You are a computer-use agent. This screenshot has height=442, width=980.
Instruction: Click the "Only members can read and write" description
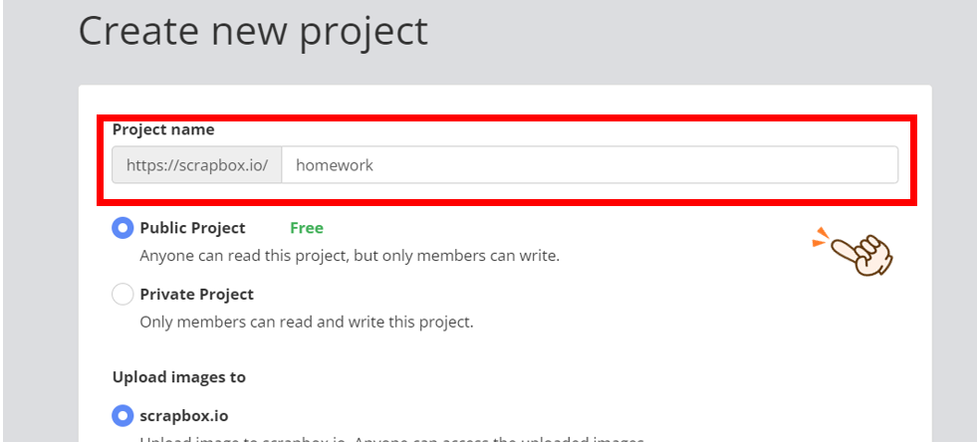tap(307, 323)
